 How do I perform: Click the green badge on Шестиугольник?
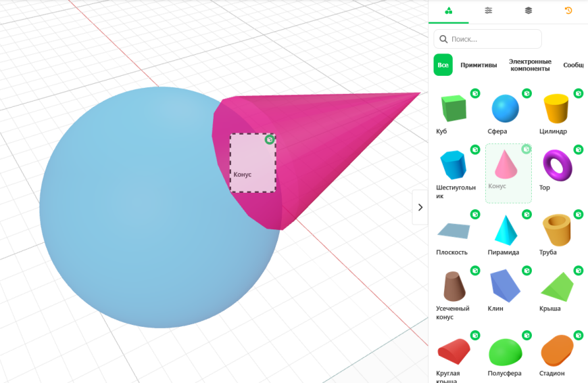pos(475,150)
